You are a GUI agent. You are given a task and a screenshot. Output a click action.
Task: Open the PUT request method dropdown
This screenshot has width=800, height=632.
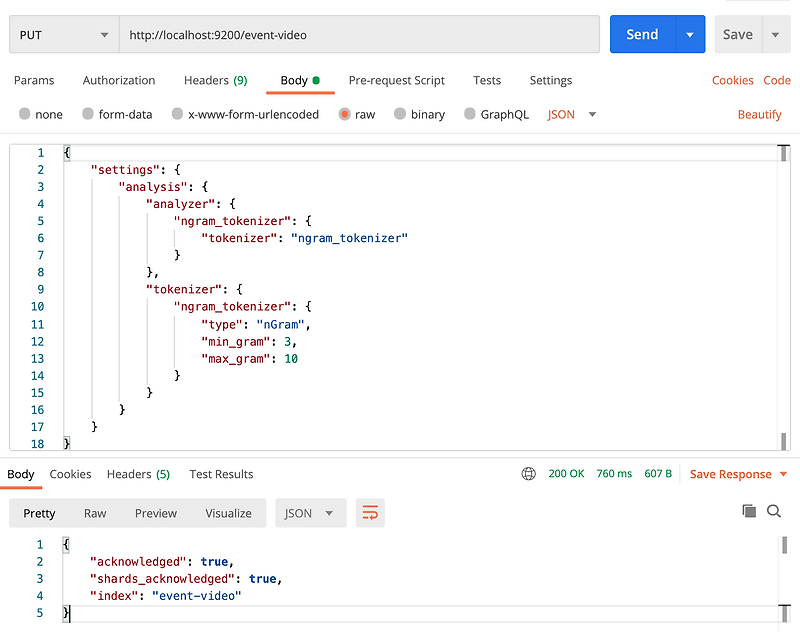(x=62, y=34)
